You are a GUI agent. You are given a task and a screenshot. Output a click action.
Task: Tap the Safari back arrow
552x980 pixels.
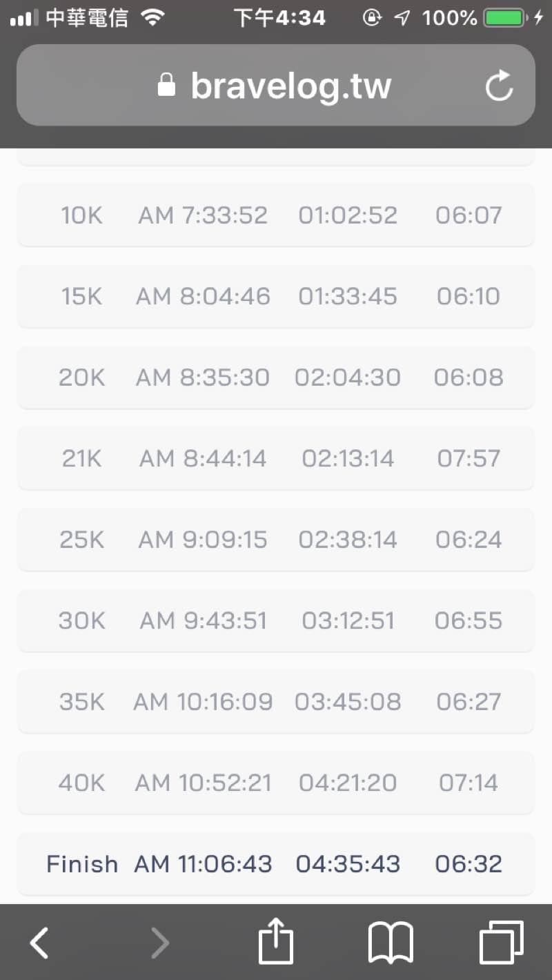39,942
